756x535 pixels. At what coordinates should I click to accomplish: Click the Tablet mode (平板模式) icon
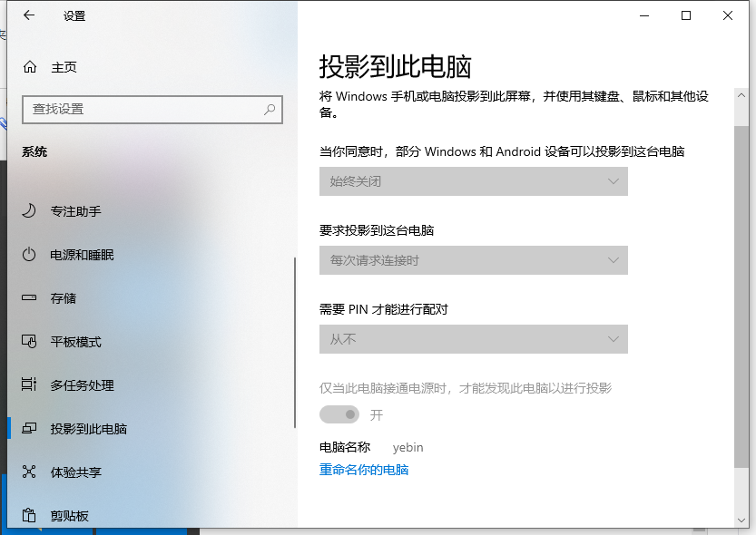(29, 342)
